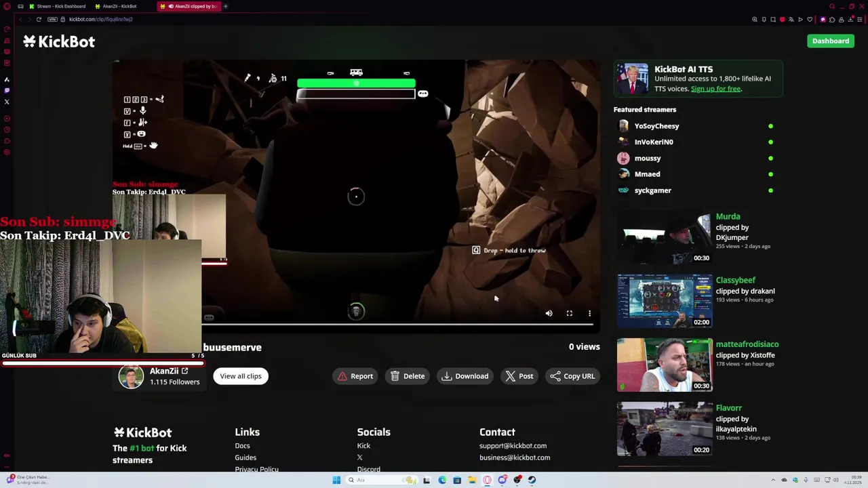The width and height of the screenshot is (868, 488).
Task: Open the X (Twitter) sidebar icon
Action: pos(7,102)
